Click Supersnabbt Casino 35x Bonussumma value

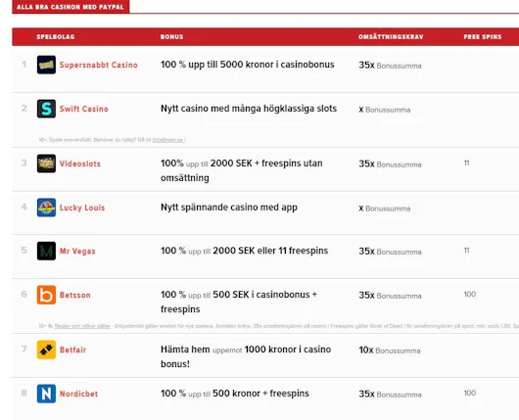390,66
